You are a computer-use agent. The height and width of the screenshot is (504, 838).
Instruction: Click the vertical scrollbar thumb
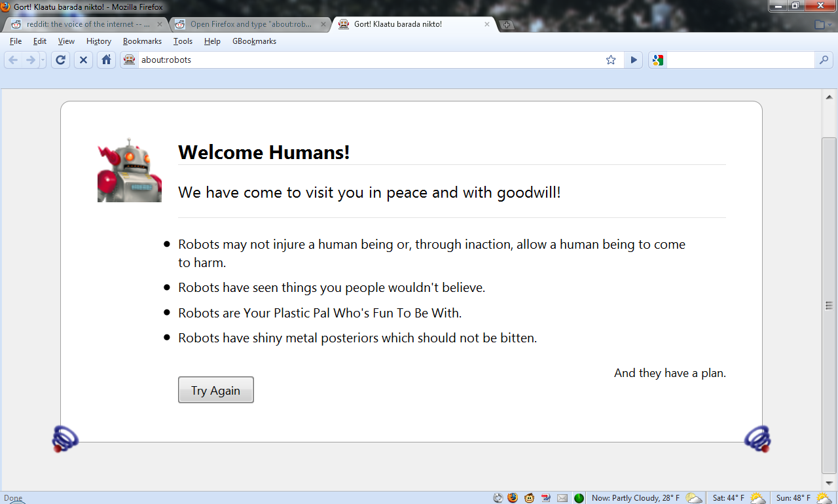pyautogui.click(x=829, y=305)
